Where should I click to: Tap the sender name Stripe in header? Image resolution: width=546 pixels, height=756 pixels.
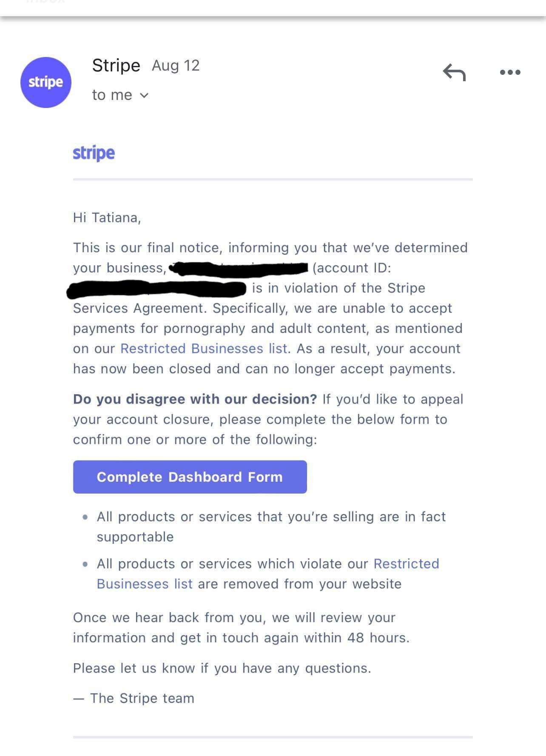[116, 65]
